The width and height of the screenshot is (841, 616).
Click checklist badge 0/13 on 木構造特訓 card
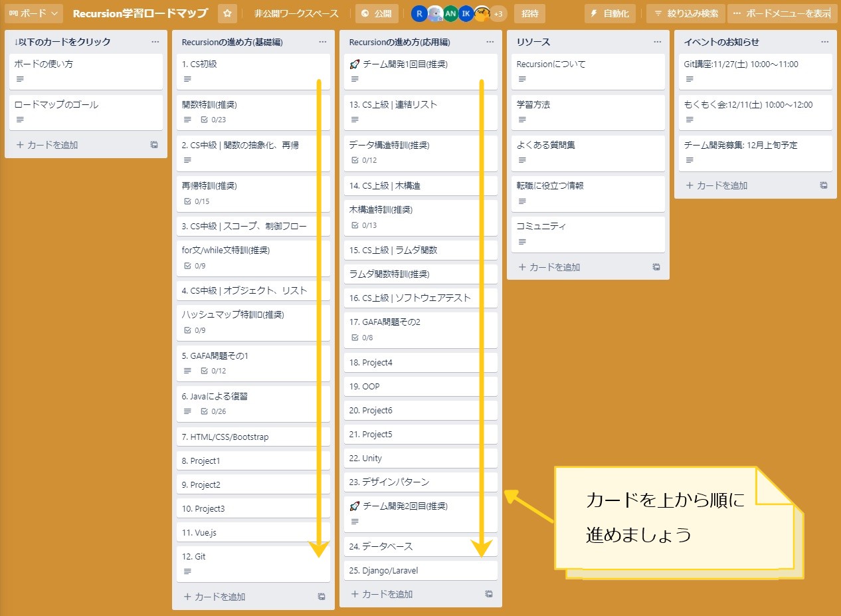pyautogui.click(x=364, y=225)
